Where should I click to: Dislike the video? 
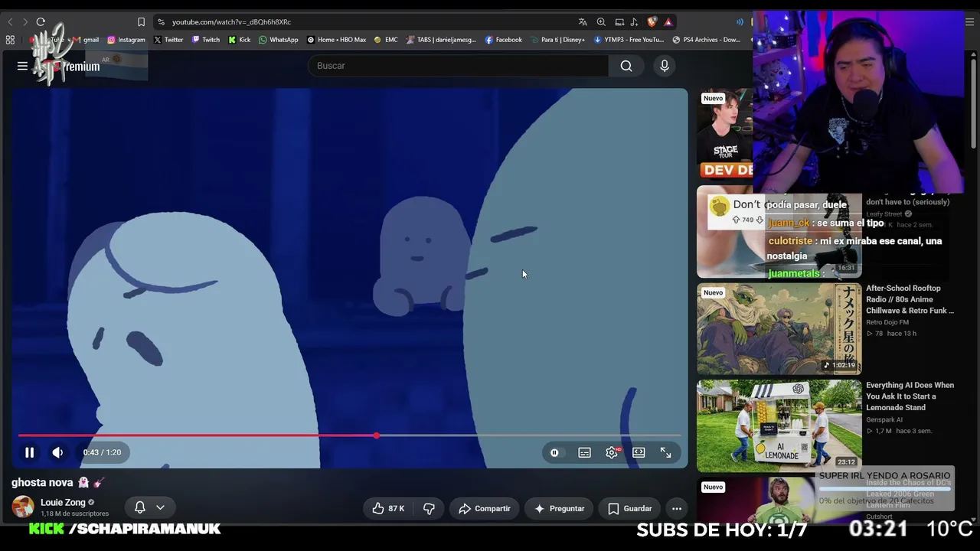429,508
